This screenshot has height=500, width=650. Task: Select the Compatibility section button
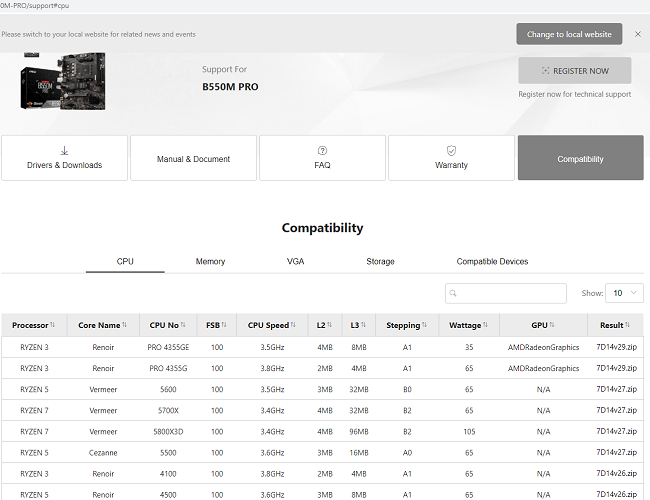(580, 158)
